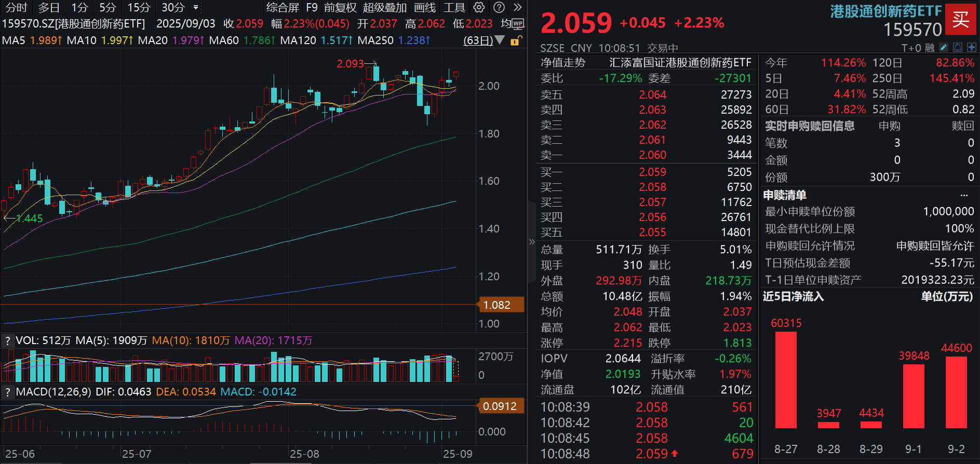Open VOL indicator help question mark
The image size is (980, 464).
click(7, 341)
